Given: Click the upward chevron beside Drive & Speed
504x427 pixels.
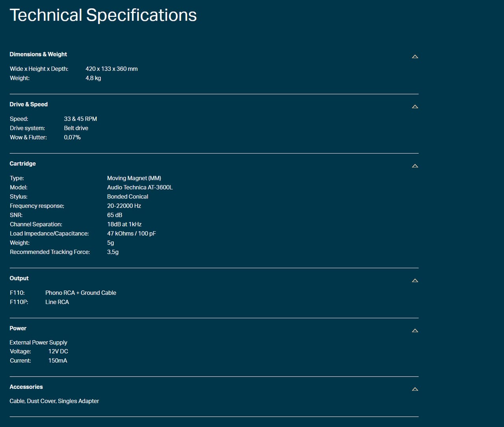Looking at the screenshot, I should tap(415, 106).
